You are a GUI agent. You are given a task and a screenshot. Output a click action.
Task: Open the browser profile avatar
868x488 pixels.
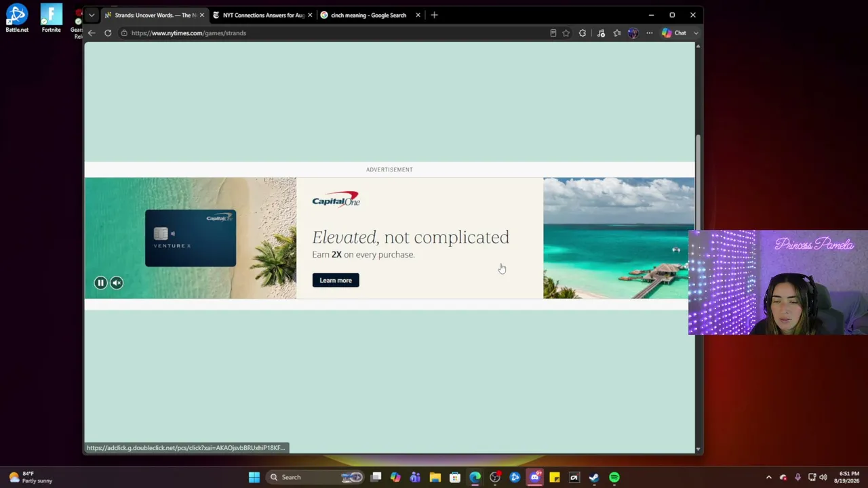(x=633, y=33)
